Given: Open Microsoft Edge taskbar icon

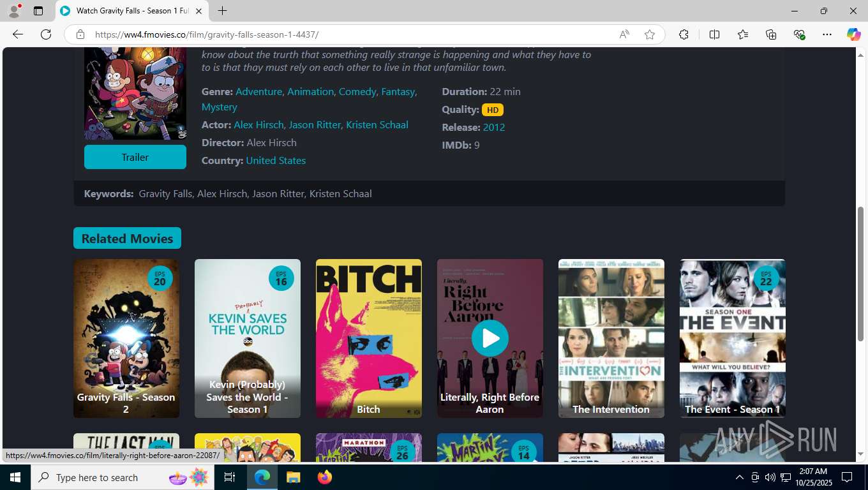Looking at the screenshot, I should pos(262,477).
